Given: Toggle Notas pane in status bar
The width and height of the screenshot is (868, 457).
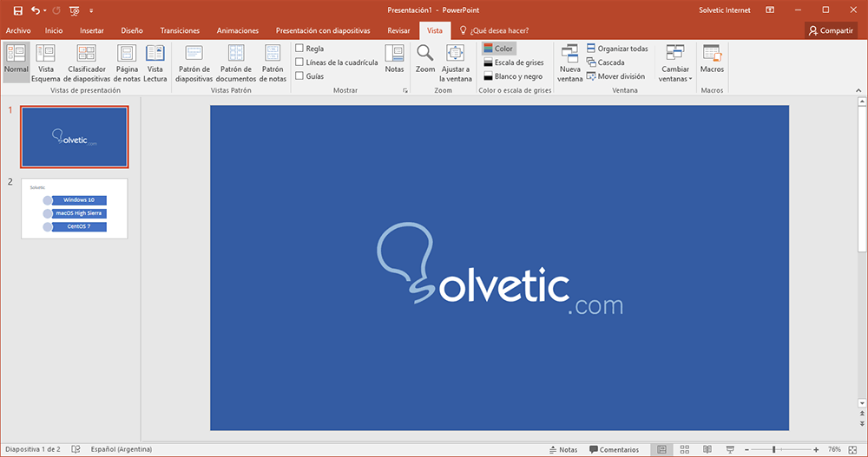Looking at the screenshot, I should [563, 450].
